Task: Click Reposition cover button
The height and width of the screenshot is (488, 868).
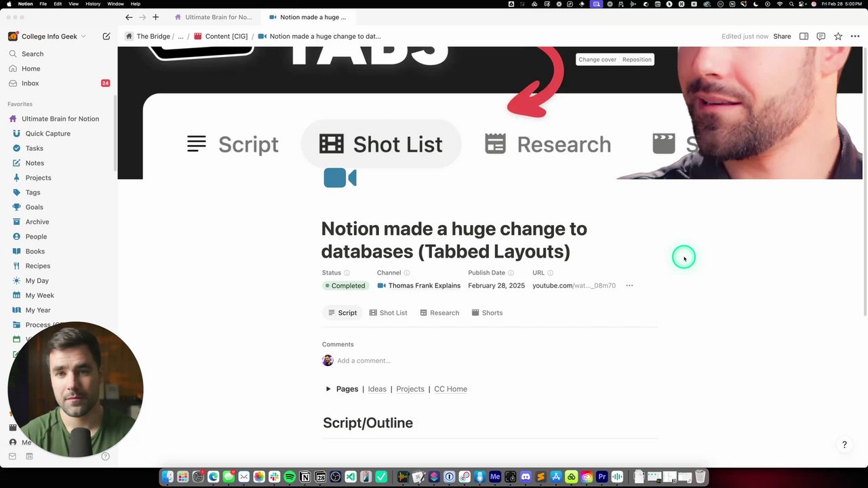Action: (x=637, y=60)
